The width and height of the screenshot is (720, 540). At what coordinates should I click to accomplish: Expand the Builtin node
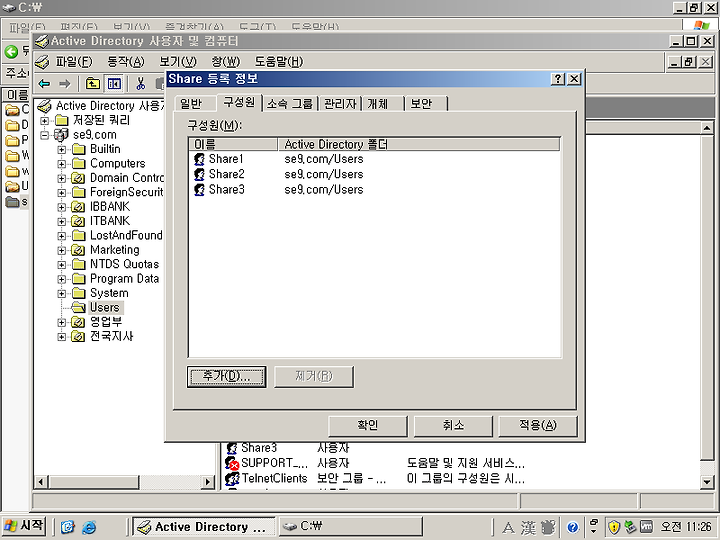[x=62, y=150]
